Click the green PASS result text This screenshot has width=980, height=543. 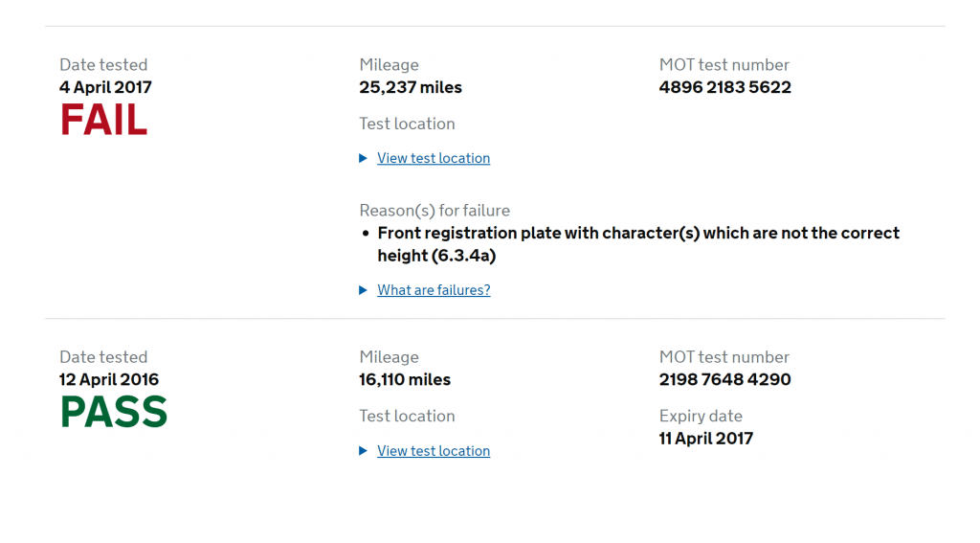(x=113, y=413)
